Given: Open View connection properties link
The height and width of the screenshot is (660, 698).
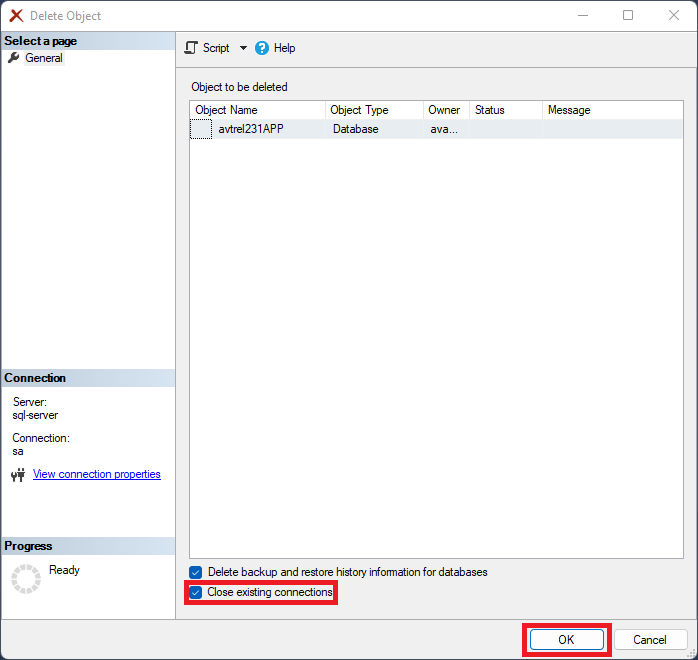Looking at the screenshot, I should pyautogui.click(x=97, y=474).
